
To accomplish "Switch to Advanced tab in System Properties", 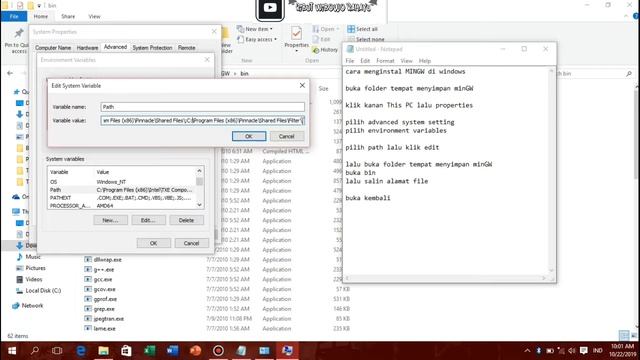I will (115, 47).
